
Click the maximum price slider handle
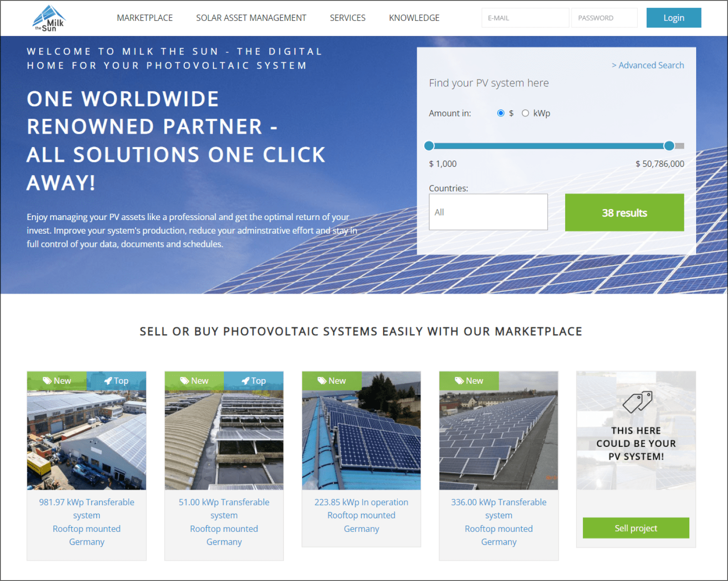coord(669,146)
